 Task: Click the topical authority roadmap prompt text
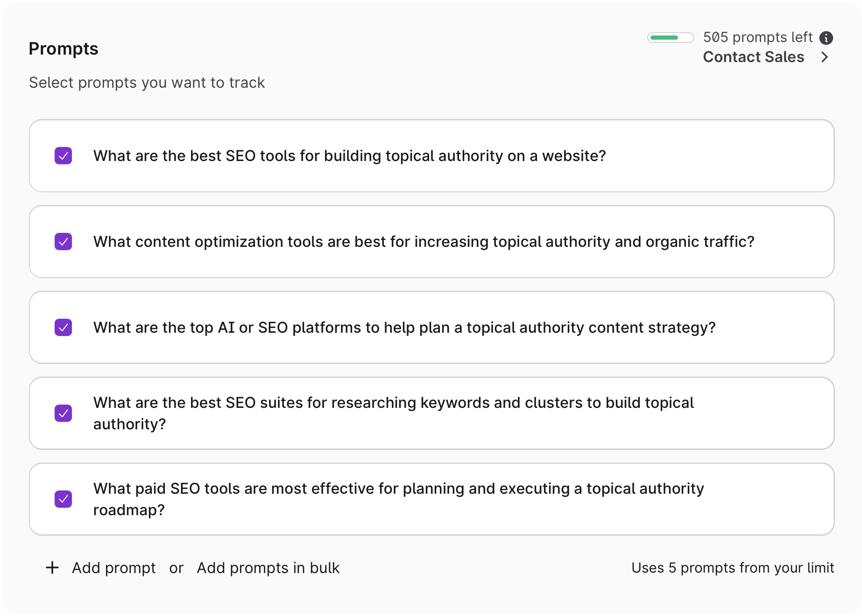tap(398, 489)
